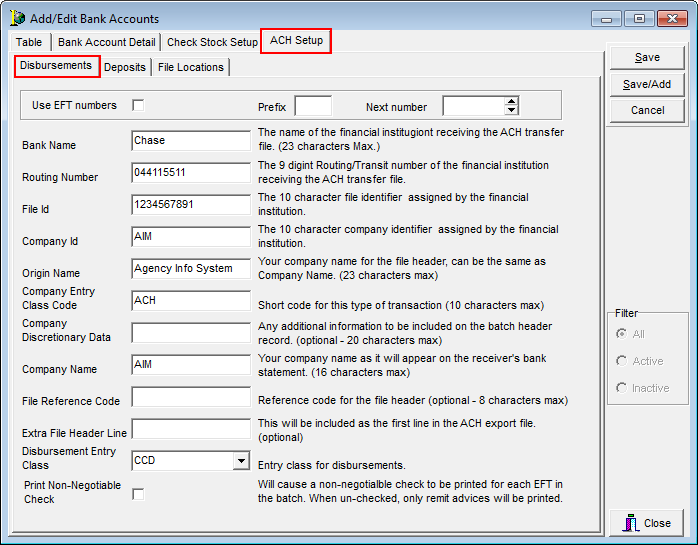Go to the Check Stock Setup tab
This screenshot has width=698, height=545.
point(212,42)
